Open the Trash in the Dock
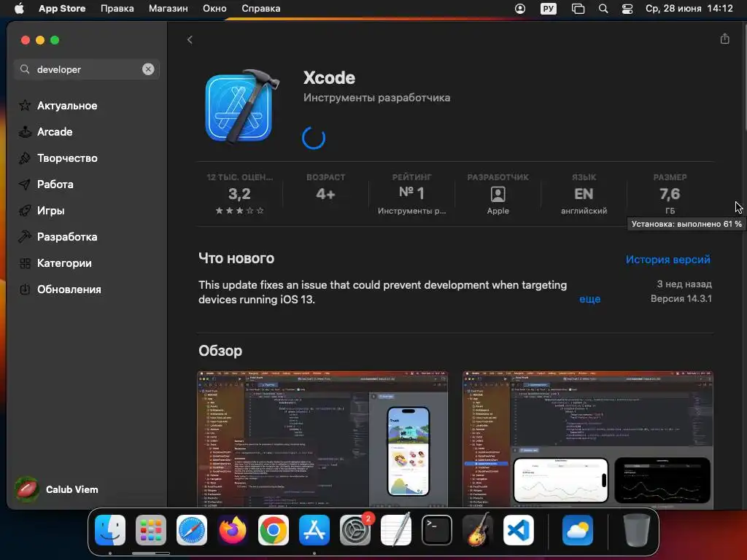Viewport: 747px width, 560px height. coord(636,530)
